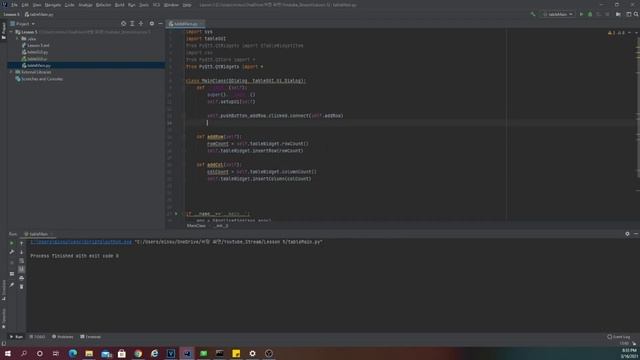Screen dimensions: 640x360
Task: Click the collapse all icon in Project panel
Action: click(x=141, y=24)
